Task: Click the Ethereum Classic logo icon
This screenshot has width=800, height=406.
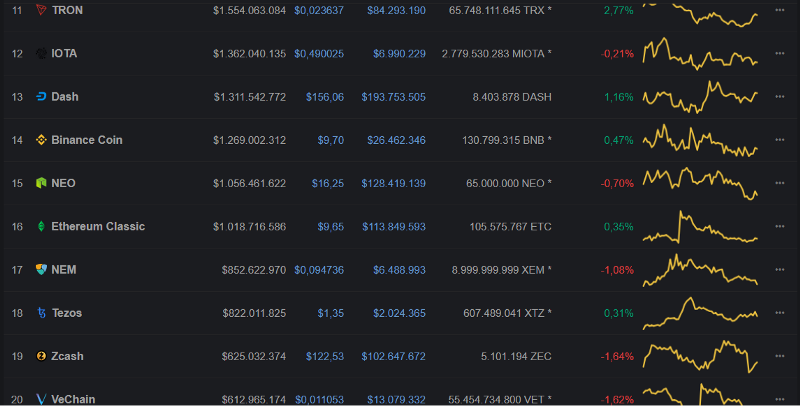Action: pos(41,226)
